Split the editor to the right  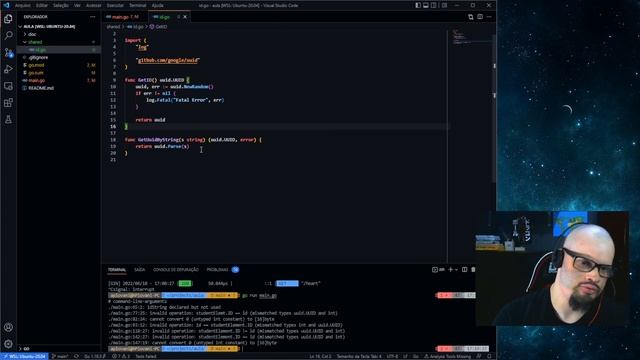click(x=480, y=17)
